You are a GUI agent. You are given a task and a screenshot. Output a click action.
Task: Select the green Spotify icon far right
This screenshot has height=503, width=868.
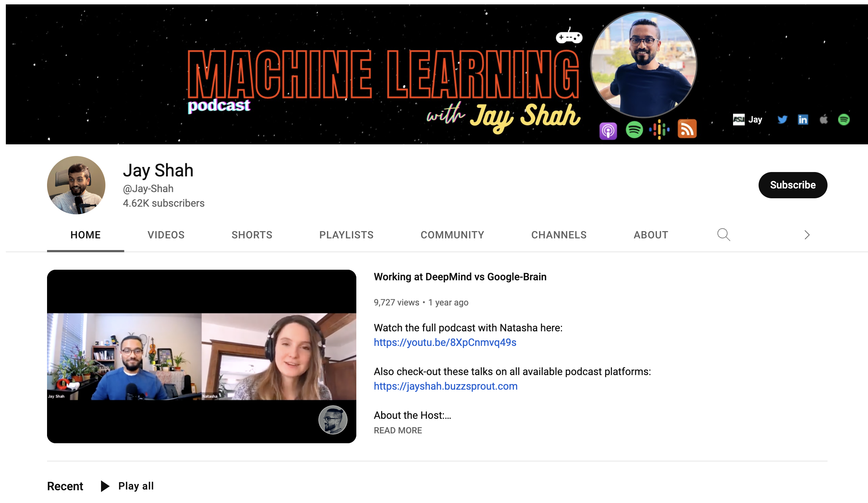(845, 119)
